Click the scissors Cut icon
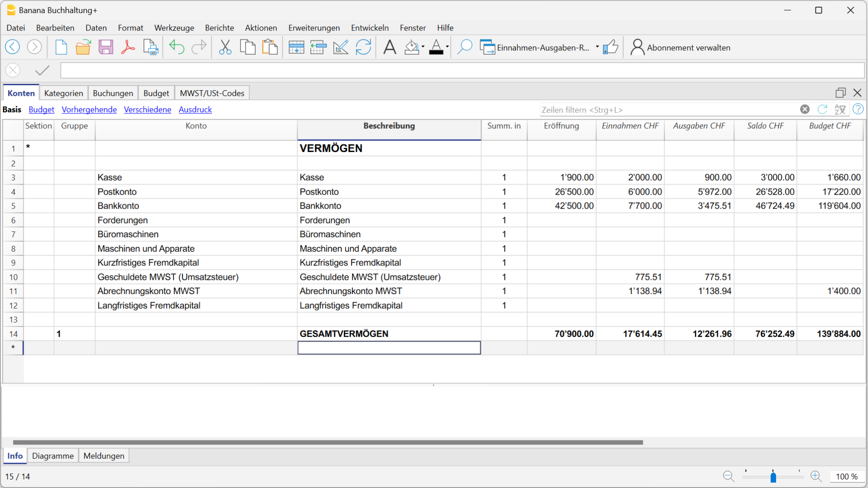Screen dimensions: 868x488 [225, 47]
